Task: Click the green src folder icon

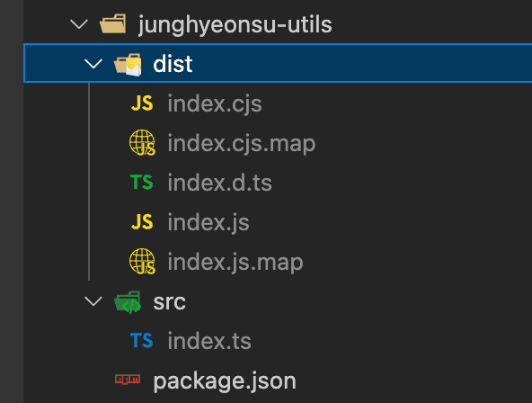Action: click(128, 302)
